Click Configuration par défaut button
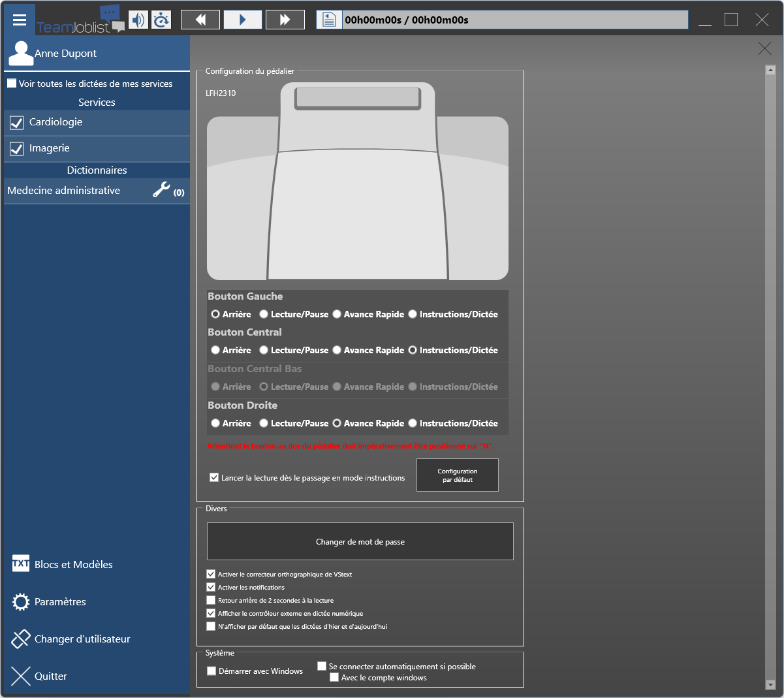Viewport: 784px width, 698px height. pyautogui.click(x=457, y=475)
